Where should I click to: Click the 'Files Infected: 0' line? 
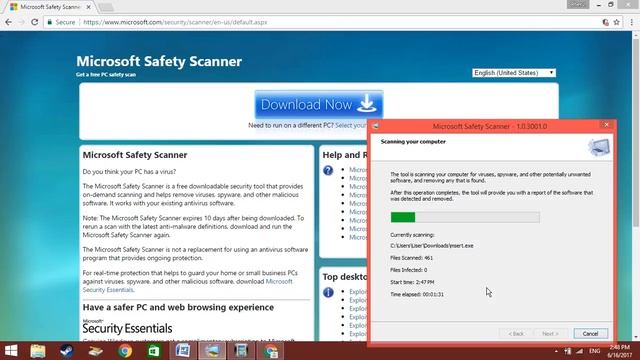coord(409,270)
